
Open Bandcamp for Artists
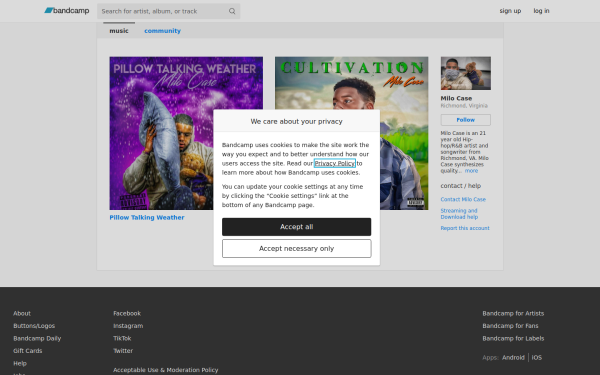513,313
